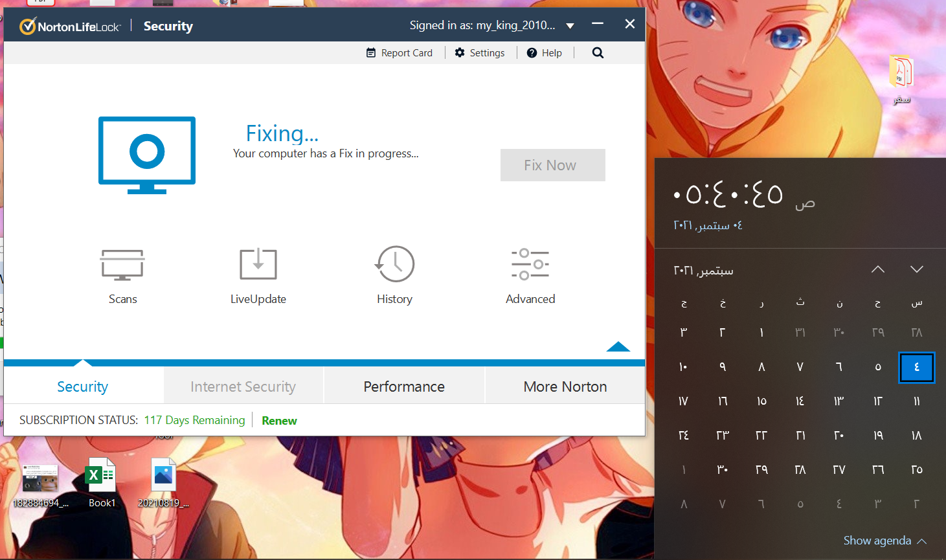Switch to More Norton tab
The image size is (946, 560).
tap(565, 386)
